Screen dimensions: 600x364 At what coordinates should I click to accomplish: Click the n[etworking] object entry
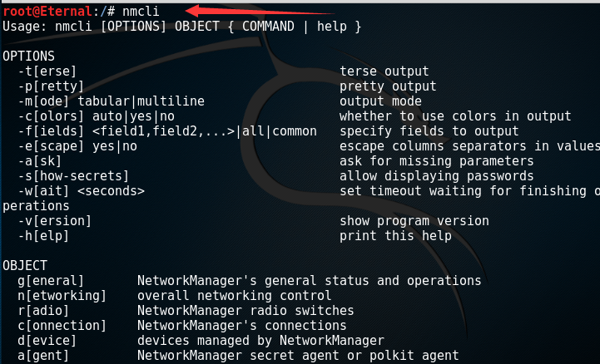pos(62,296)
